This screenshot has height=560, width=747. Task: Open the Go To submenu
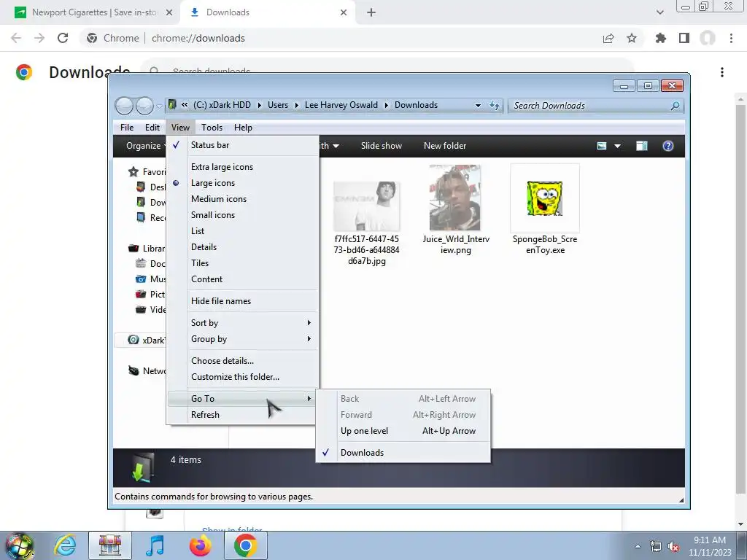[x=243, y=399]
